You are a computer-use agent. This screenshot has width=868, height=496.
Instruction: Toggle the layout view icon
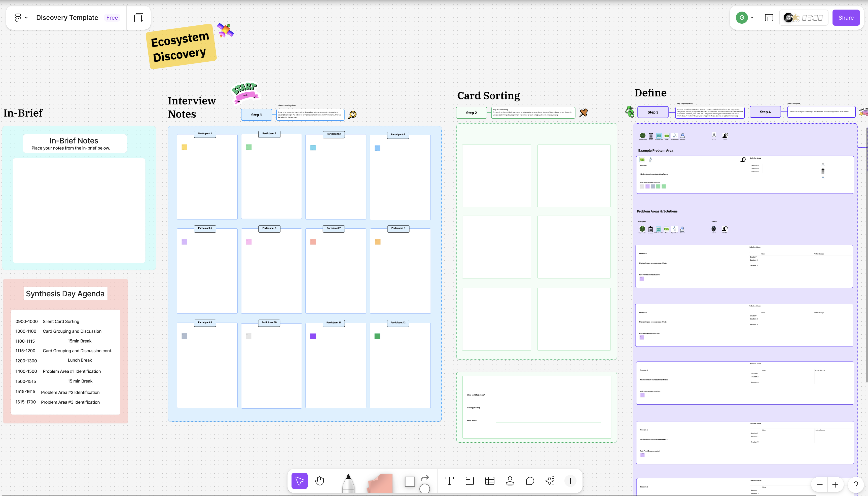click(x=769, y=18)
